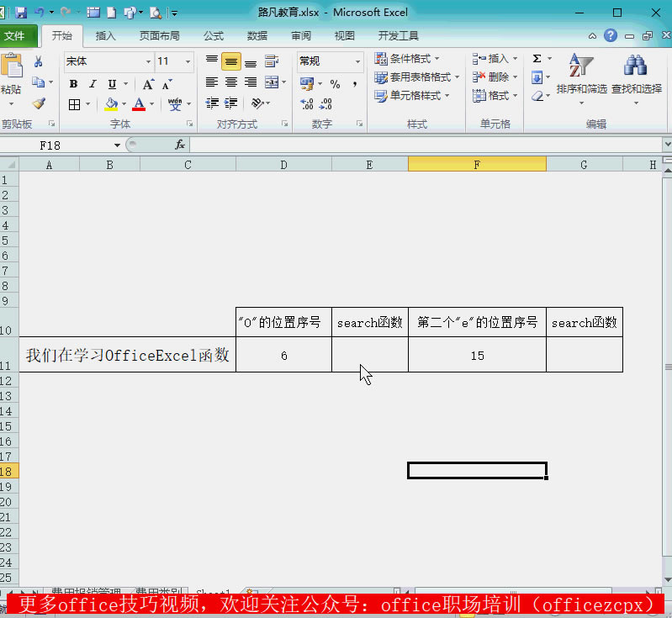This screenshot has width=672, height=618.
Task: Click the Format Painter brush icon
Action: [39, 103]
